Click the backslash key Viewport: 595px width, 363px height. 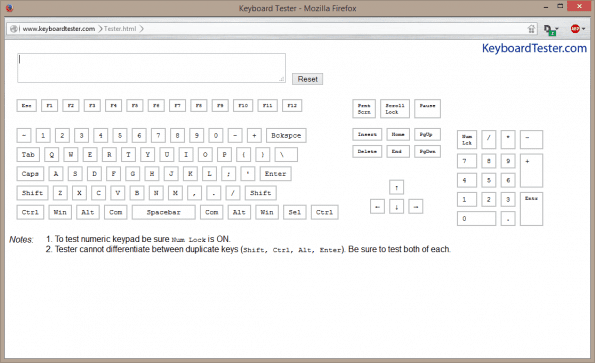(x=286, y=154)
